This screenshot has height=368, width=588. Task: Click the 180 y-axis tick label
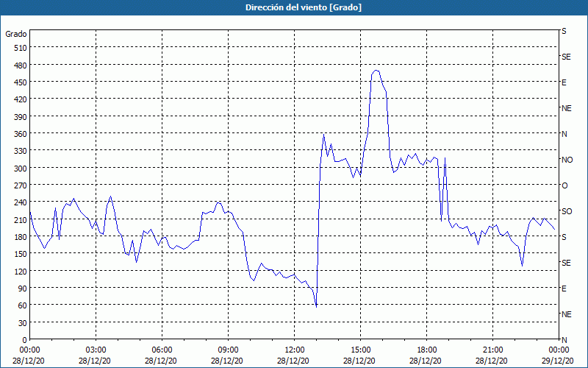pos(21,237)
